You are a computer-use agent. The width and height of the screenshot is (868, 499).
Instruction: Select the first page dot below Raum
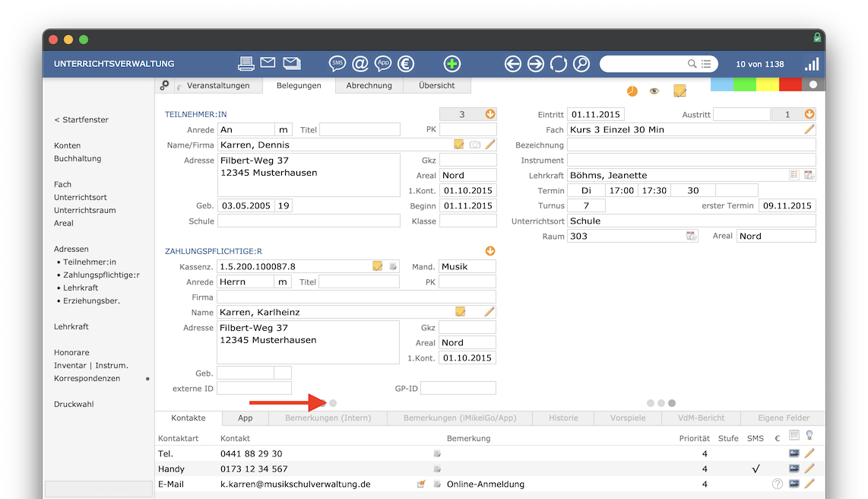(651, 403)
